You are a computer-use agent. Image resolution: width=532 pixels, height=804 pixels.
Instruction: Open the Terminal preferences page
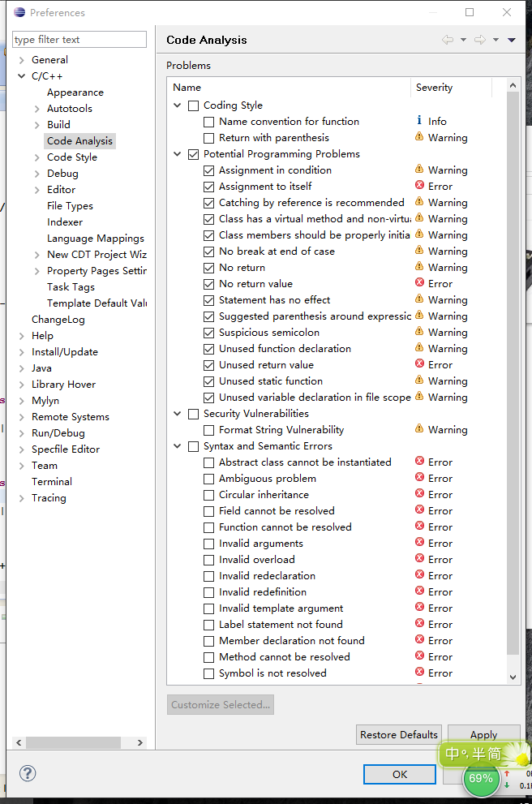[x=52, y=481]
